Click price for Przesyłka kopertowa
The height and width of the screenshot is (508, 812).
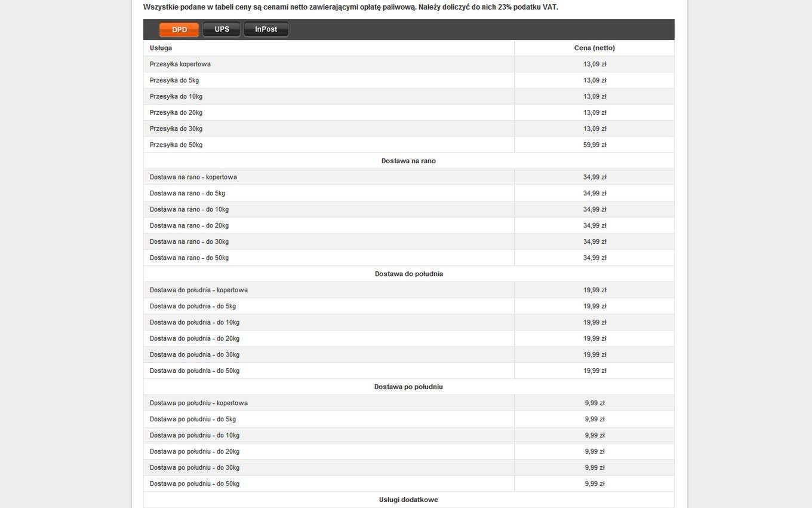595,64
